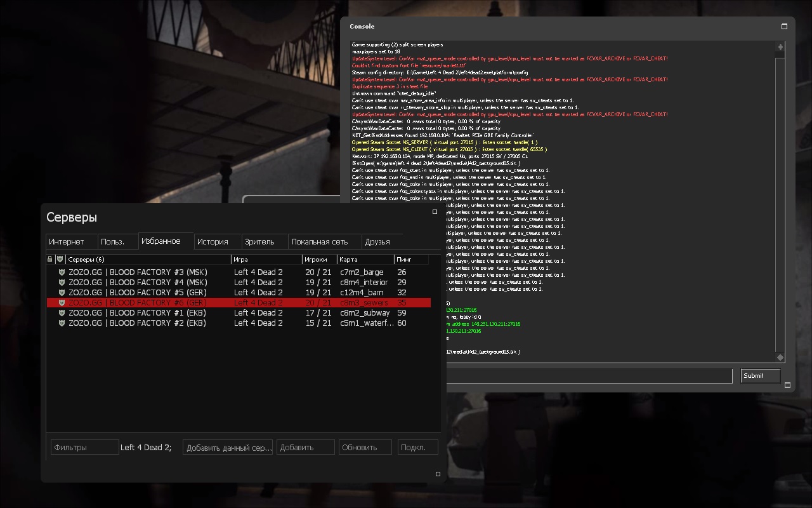812x508 pixels.
Task: Click shield icon of BLOOD FACTORY #3 (MSK)
Action: point(62,272)
